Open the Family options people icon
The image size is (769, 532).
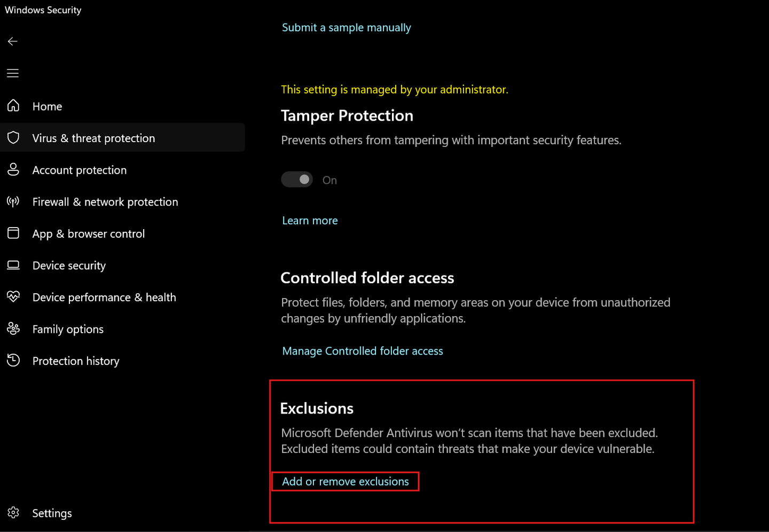click(13, 328)
